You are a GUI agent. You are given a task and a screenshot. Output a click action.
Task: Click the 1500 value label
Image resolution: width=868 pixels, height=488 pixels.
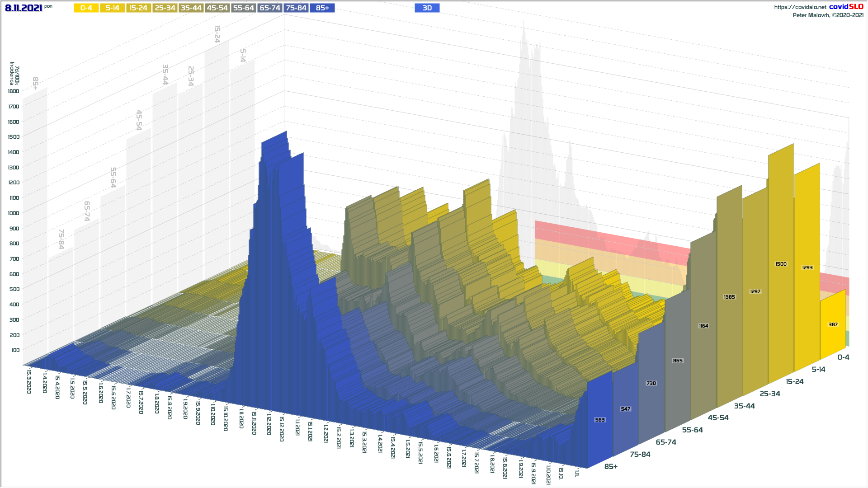click(x=781, y=264)
